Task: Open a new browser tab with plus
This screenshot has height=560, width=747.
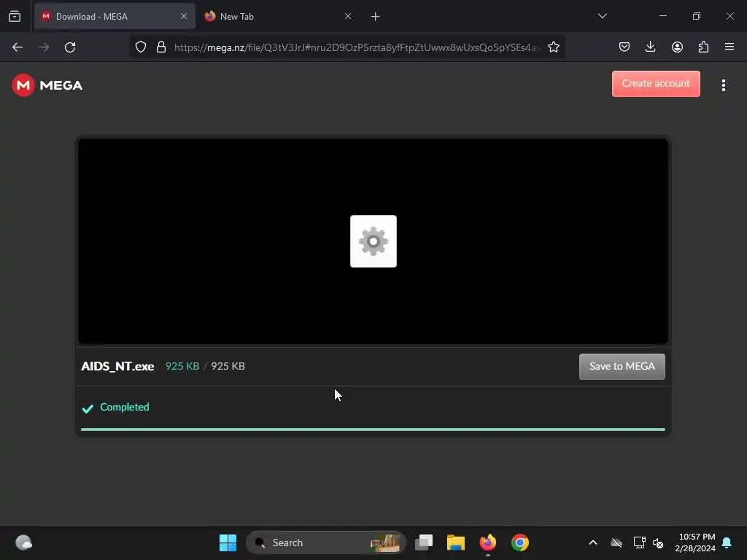Action: click(375, 17)
